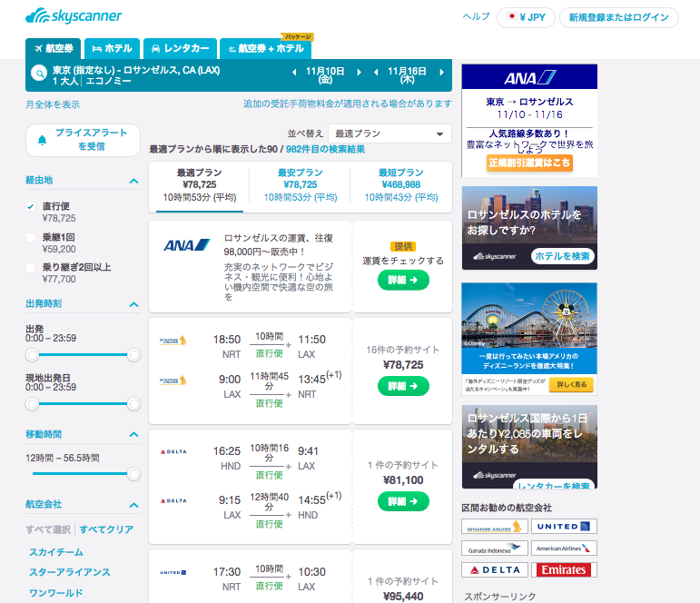Click the Tokyo–Los Angeles route search field
The image size is (700, 603).
pos(136,75)
